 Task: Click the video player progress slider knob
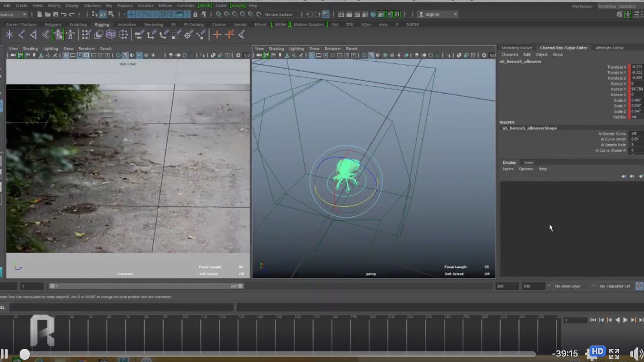tap(25, 354)
